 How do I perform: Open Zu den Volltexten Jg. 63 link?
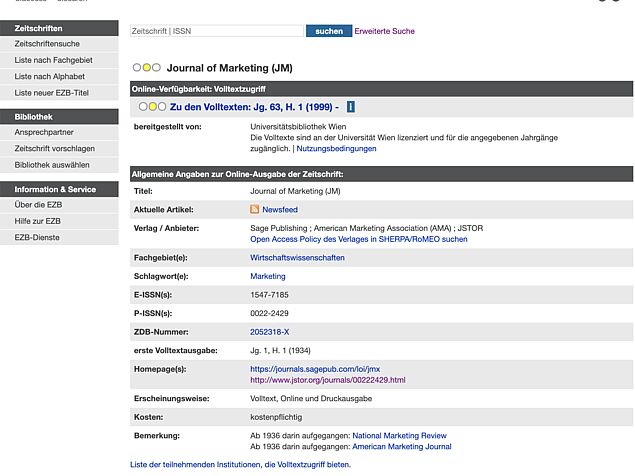[254, 107]
